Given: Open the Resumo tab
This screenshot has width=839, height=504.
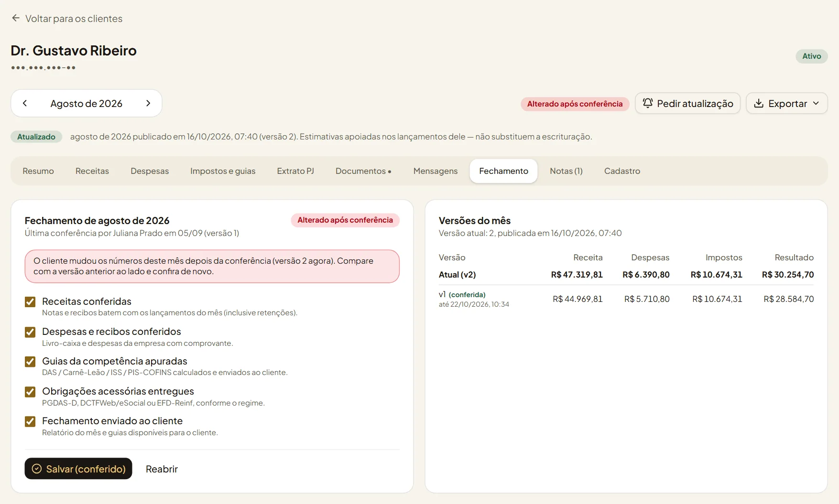Looking at the screenshot, I should tap(38, 171).
